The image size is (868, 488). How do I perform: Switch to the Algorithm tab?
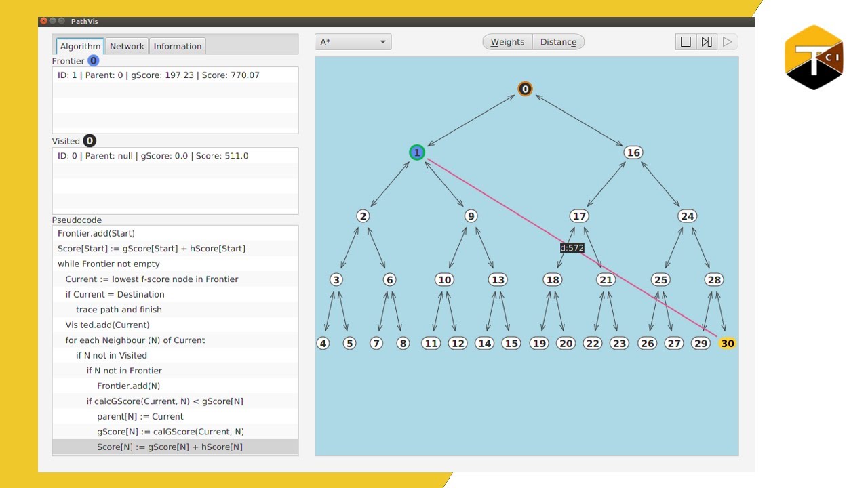(x=80, y=46)
